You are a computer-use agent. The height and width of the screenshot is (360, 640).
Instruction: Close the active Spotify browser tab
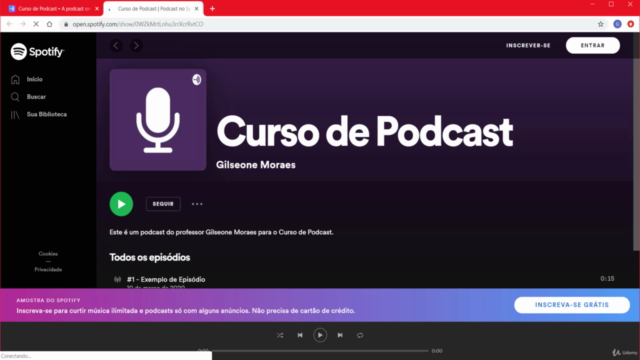196,9
